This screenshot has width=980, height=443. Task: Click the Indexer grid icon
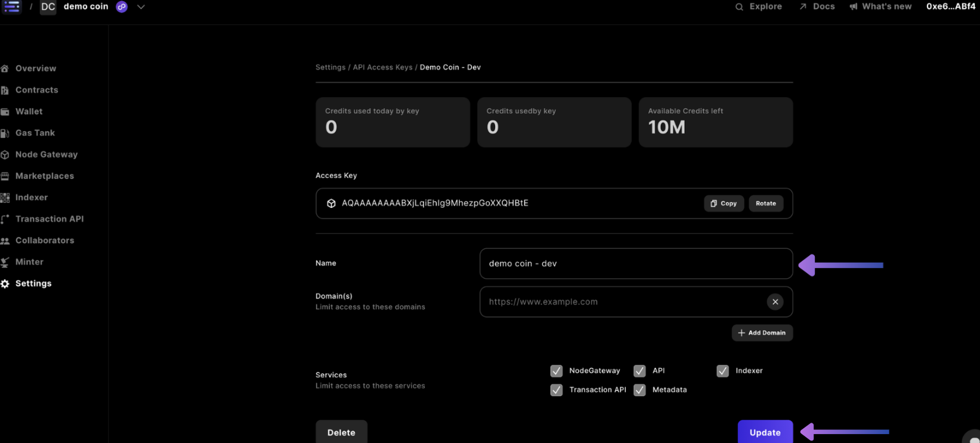click(x=5, y=198)
